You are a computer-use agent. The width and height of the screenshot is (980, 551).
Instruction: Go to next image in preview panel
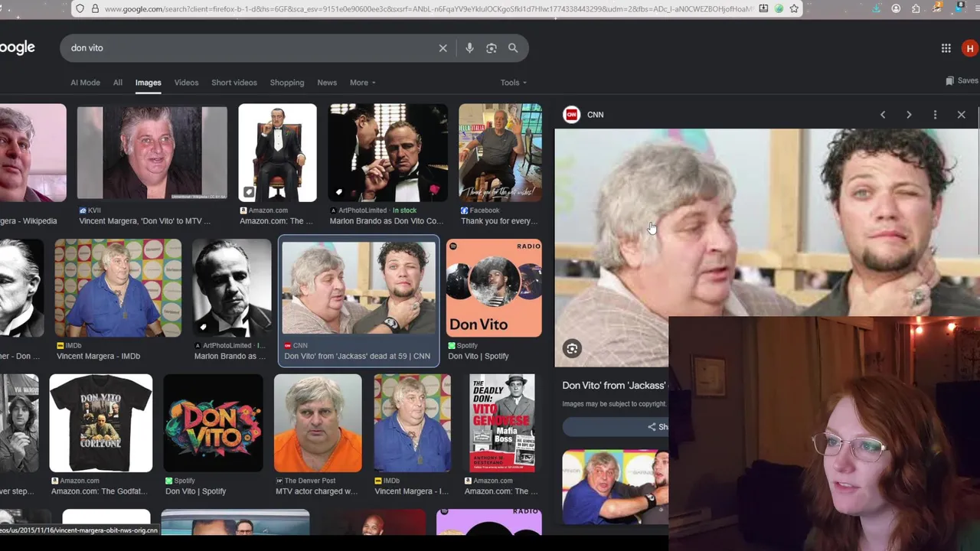coord(909,115)
